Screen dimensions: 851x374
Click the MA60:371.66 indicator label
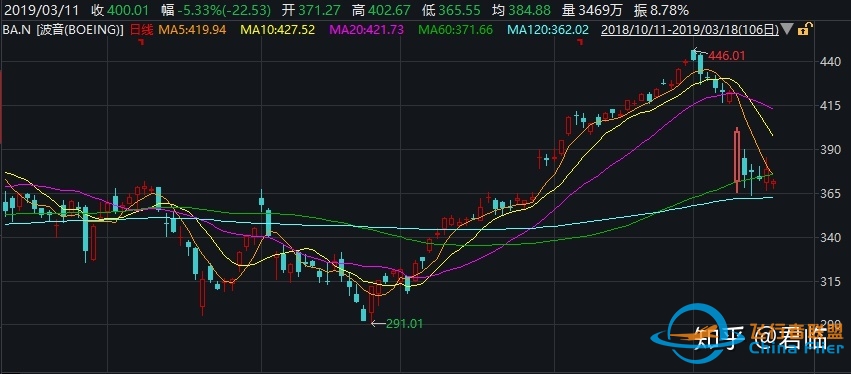coord(454,30)
